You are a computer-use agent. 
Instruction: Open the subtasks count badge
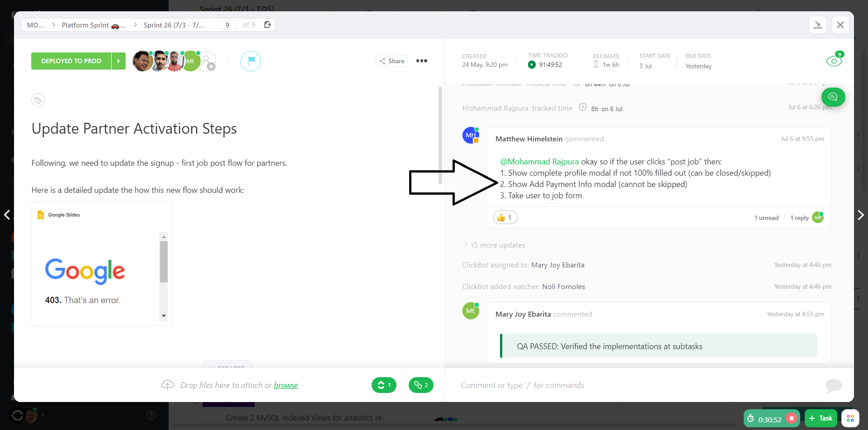tap(384, 385)
